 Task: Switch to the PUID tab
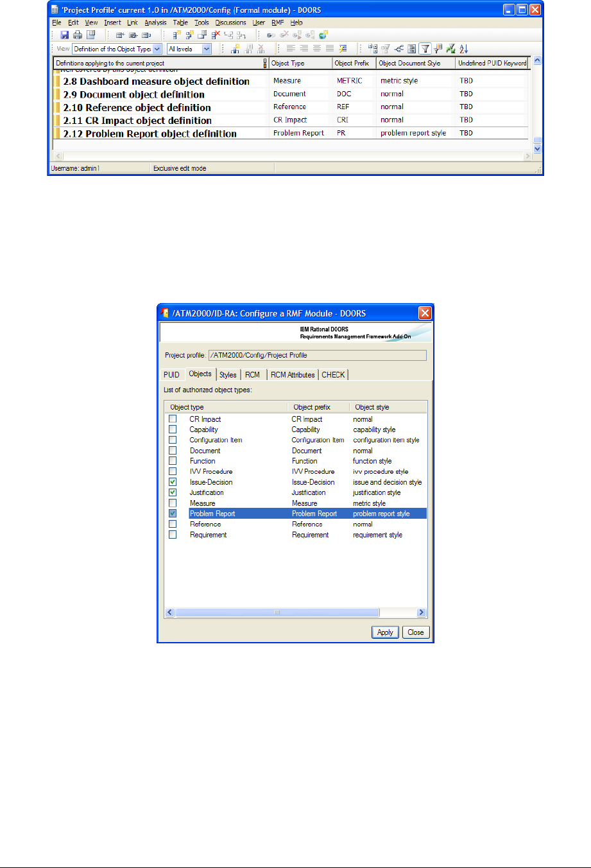click(x=171, y=375)
